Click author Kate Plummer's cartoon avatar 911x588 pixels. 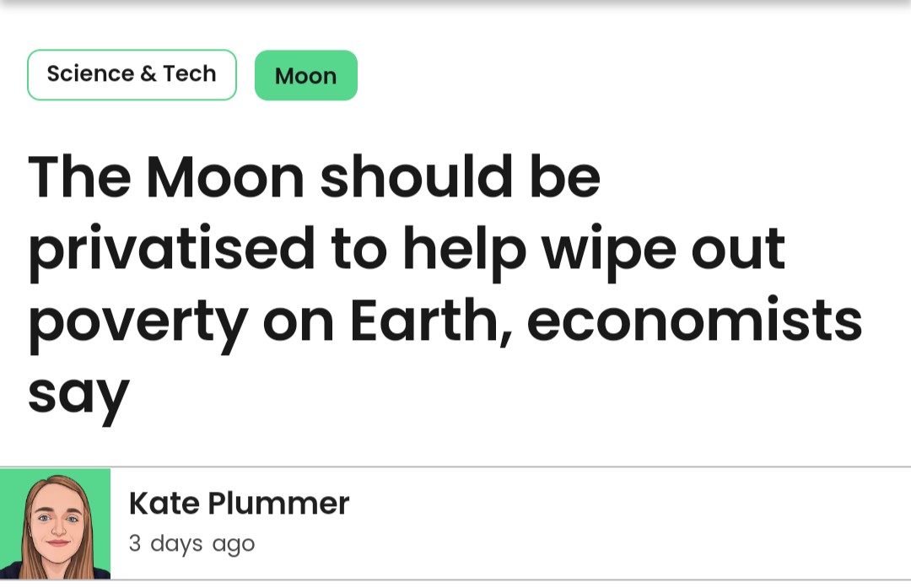click(56, 526)
